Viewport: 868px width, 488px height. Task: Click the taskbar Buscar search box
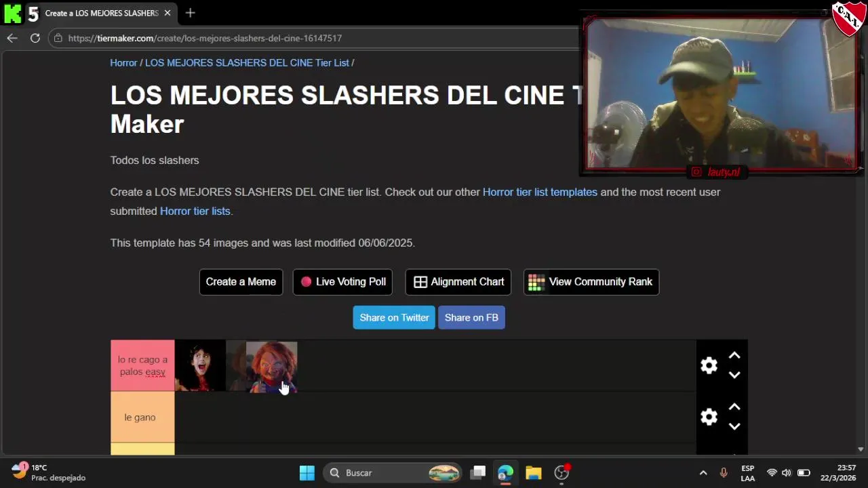tap(393, 473)
